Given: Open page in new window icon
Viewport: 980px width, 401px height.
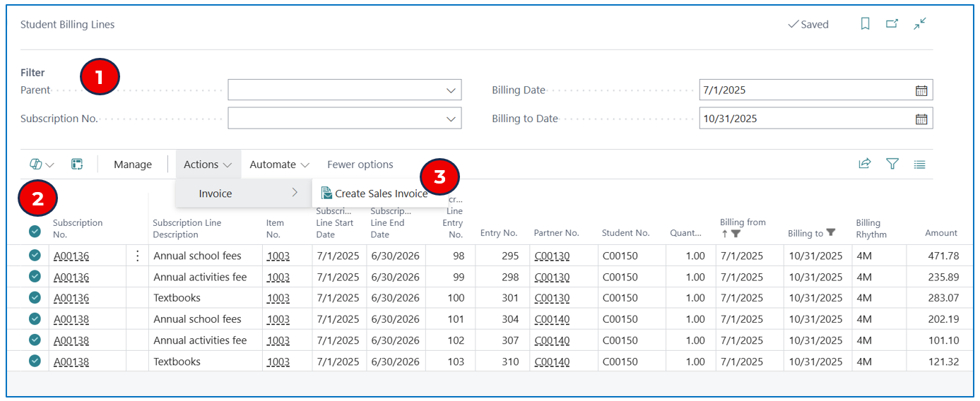Looking at the screenshot, I should tap(892, 24).
